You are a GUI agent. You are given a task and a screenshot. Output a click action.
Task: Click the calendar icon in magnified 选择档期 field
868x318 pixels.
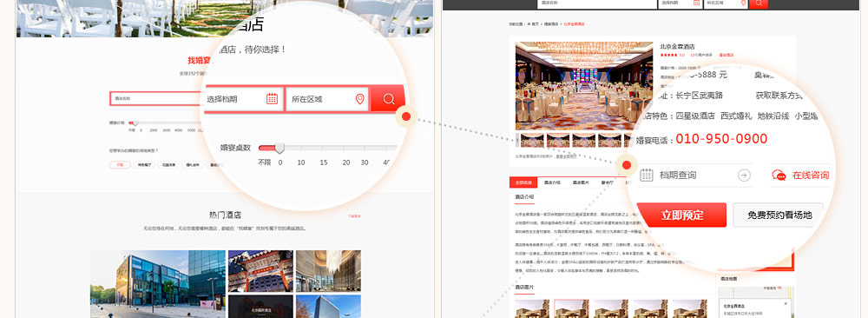(x=272, y=98)
